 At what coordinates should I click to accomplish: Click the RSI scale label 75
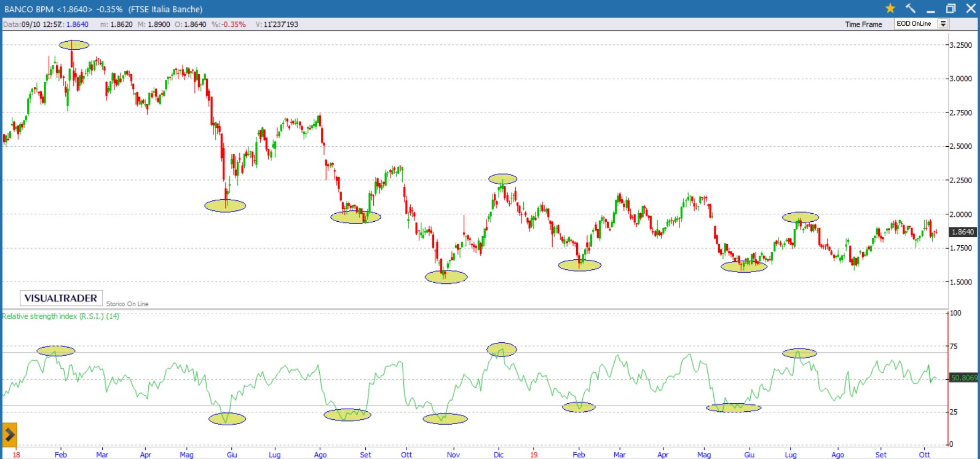pos(953,346)
